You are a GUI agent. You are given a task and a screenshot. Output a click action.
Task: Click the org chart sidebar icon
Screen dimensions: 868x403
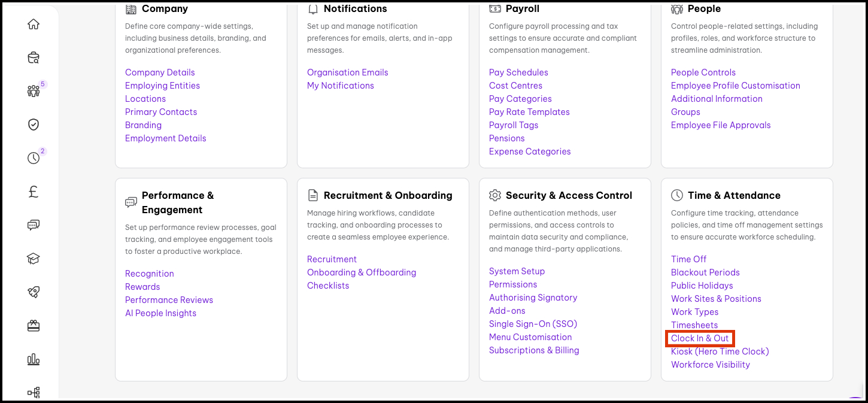pyautogui.click(x=34, y=392)
